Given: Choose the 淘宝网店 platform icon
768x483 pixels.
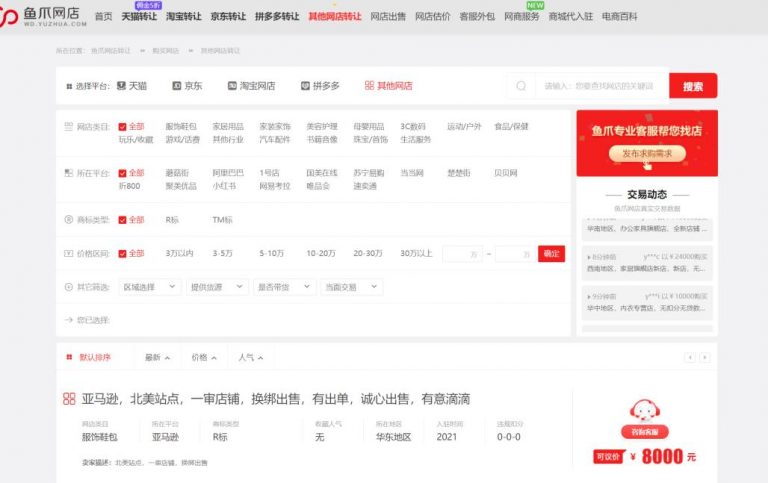Looking at the screenshot, I should (x=232, y=86).
